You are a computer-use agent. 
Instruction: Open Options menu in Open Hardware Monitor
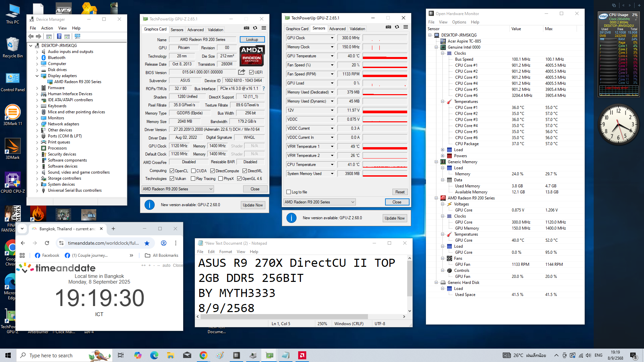[x=459, y=22]
